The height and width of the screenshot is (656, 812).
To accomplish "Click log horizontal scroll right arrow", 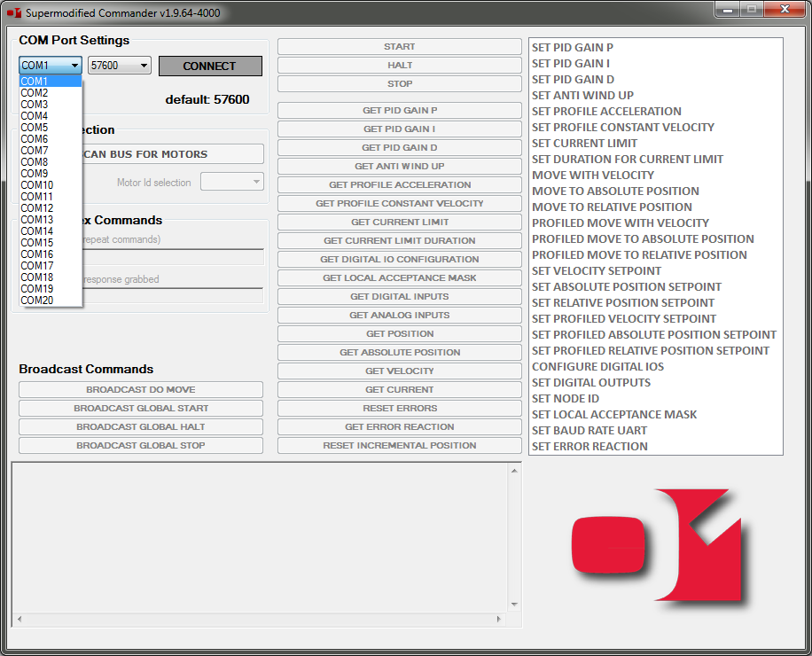I will (x=499, y=619).
